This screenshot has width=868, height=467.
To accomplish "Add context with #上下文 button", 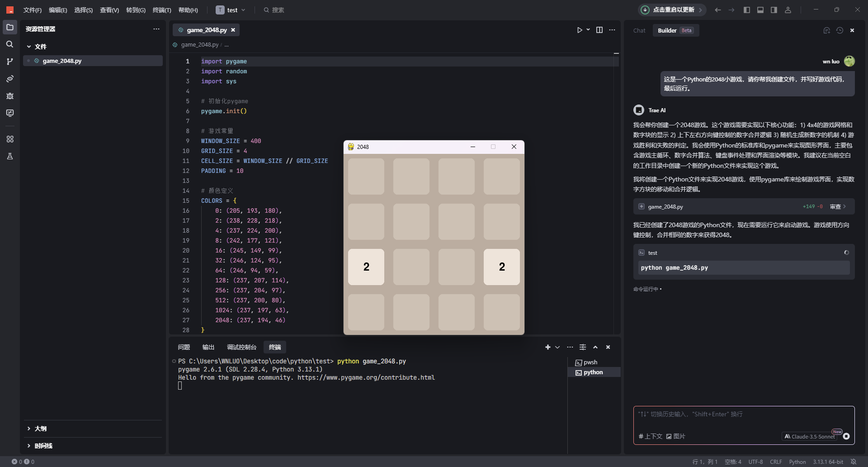I will [651, 436].
